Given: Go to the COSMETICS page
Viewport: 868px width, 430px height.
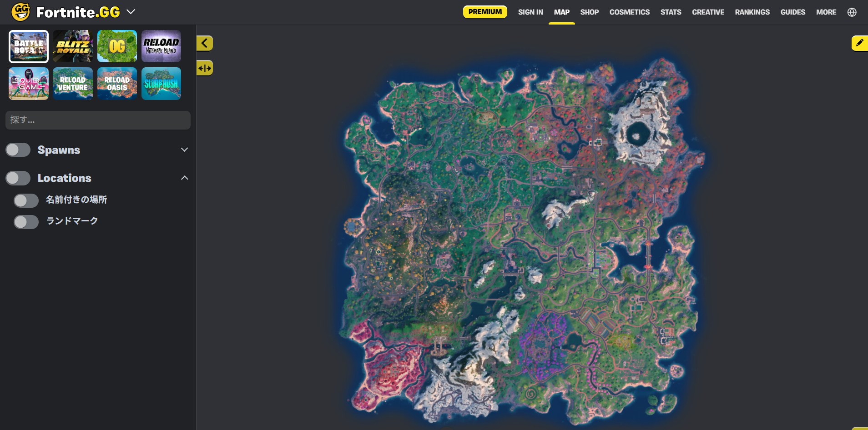Looking at the screenshot, I should [629, 12].
